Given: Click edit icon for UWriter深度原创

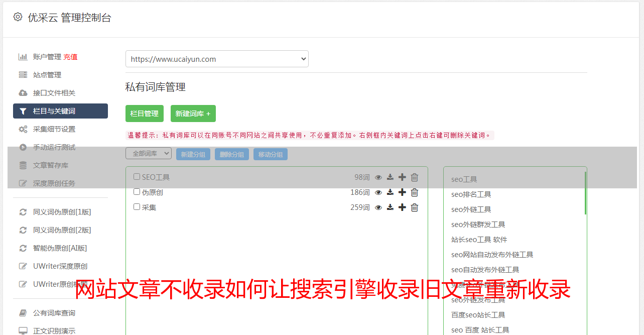Looking at the screenshot, I should coord(23,266).
